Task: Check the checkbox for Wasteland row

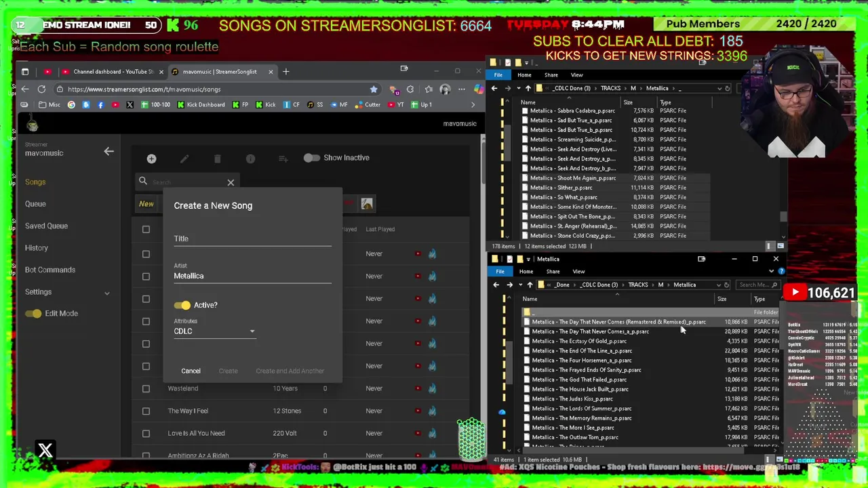Action: click(x=146, y=388)
